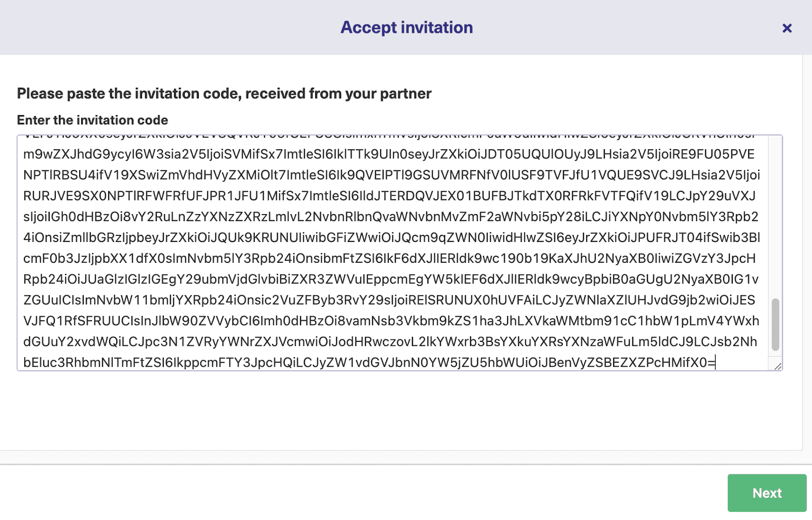Click the paste instruction text for your partner

click(224, 93)
